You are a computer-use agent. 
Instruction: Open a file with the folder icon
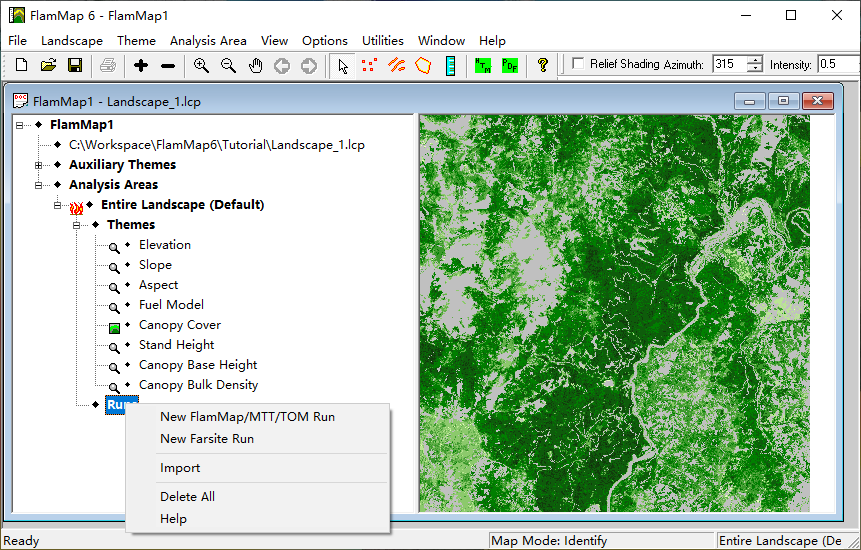tap(48, 65)
